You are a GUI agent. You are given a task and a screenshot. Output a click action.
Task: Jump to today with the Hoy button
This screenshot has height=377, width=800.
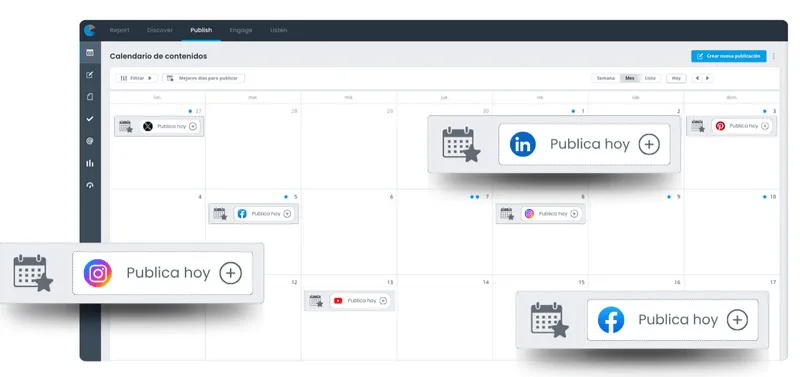pyautogui.click(x=676, y=78)
